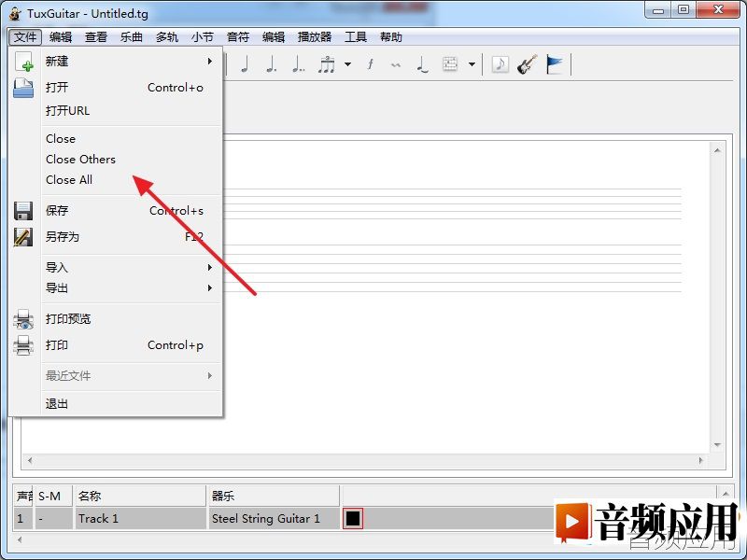Screen dimensions: 747x560
Task: Click the S-M column header
Action: (x=53, y=497)
